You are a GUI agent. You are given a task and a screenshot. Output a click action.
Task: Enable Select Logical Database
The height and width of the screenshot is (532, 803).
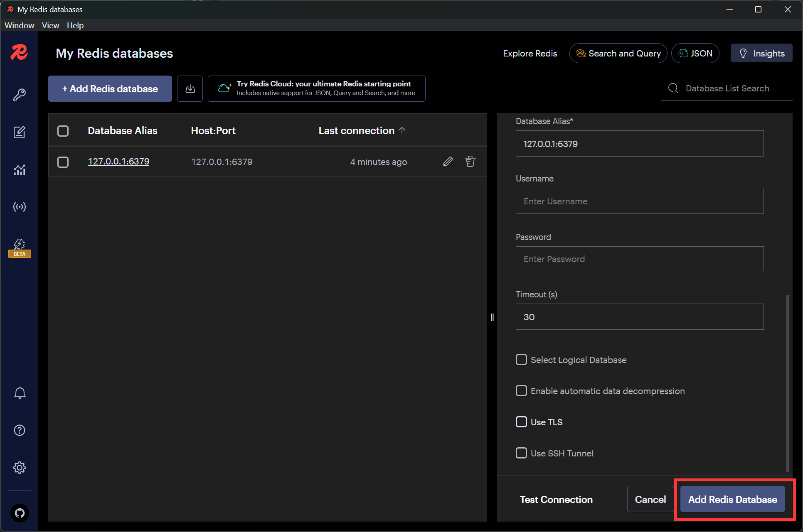pyautogui.click(x=521, y=360)
